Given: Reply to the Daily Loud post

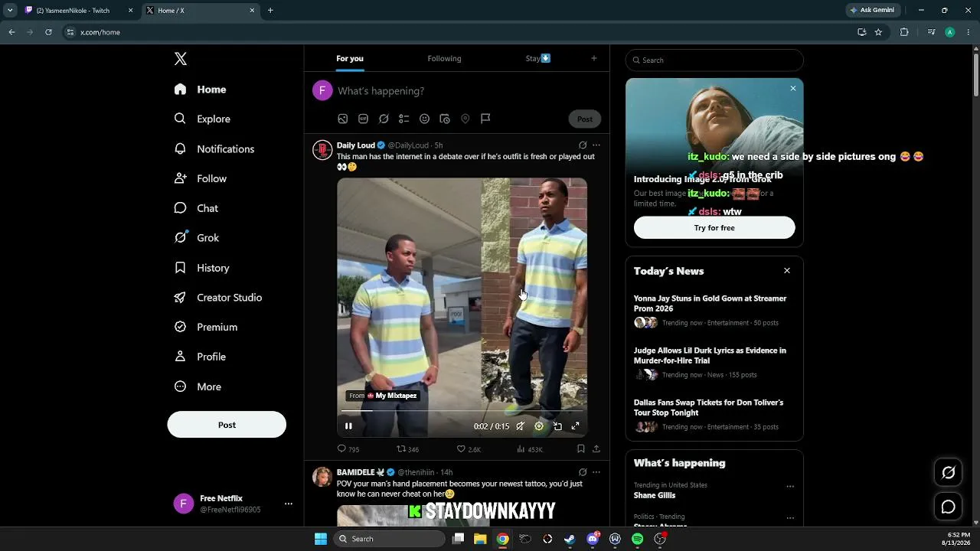Looking at the screenshot, I should point(348,449).
